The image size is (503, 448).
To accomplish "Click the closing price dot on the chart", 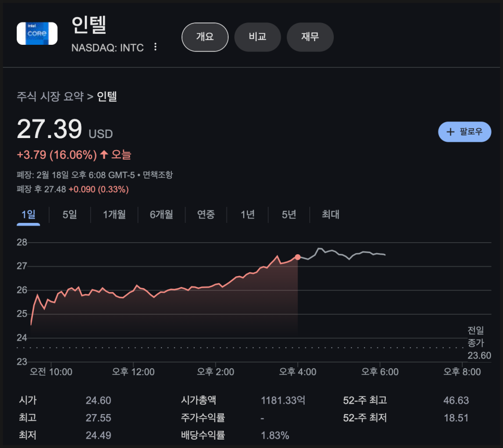I will coord(298,257).
